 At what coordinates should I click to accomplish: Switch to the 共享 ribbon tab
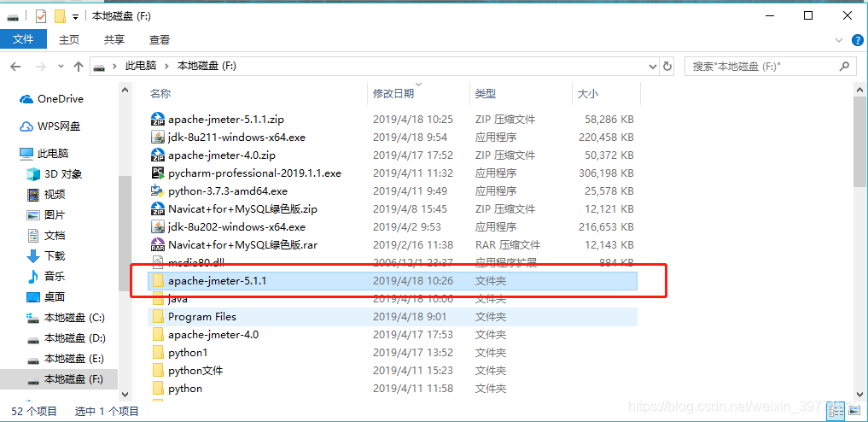click(x=114, y=39)
